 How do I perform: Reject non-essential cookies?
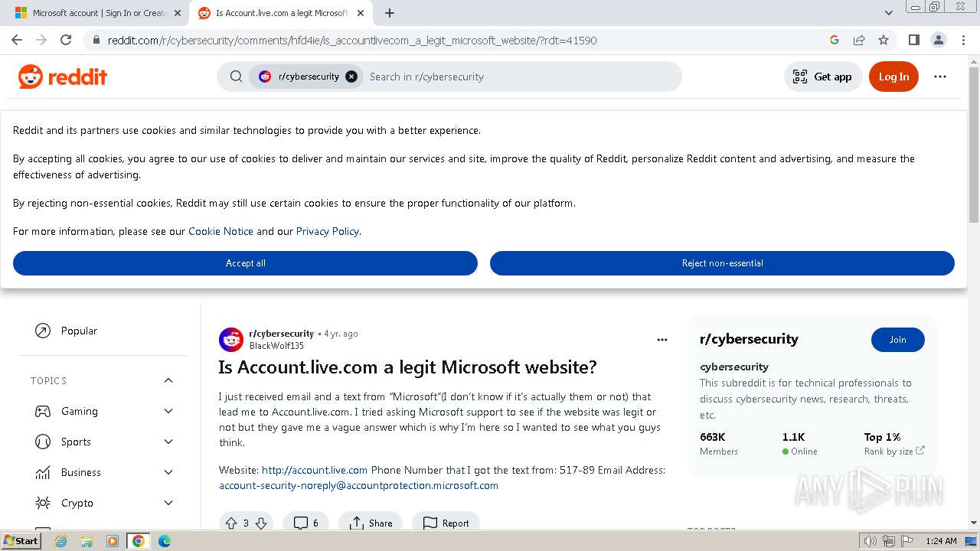coord(722,263)
